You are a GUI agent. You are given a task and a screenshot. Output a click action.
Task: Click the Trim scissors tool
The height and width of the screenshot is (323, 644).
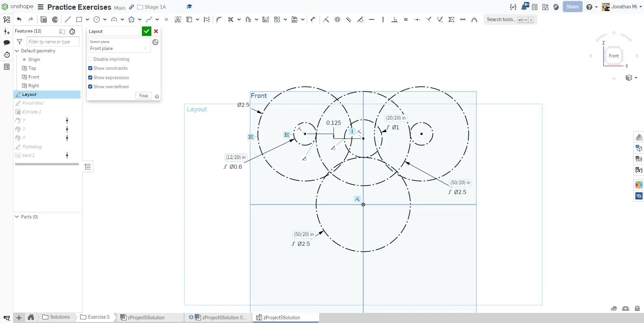click(230, 19)
